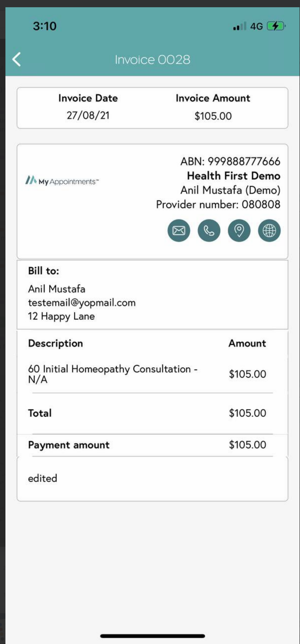Tap the Invoice Amount $105.00 value
Image resolution: width=300 pixels, height=644 pixels.
tap(213, 116)
